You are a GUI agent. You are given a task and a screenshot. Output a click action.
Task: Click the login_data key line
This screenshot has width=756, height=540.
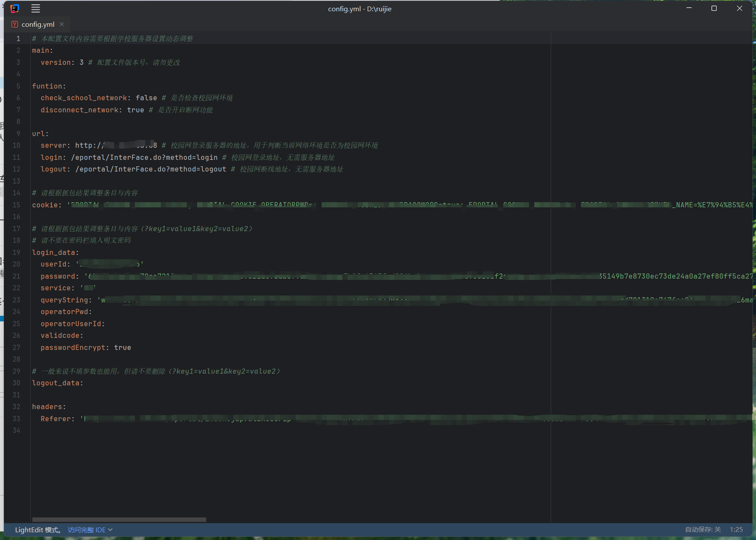(54, 253)
